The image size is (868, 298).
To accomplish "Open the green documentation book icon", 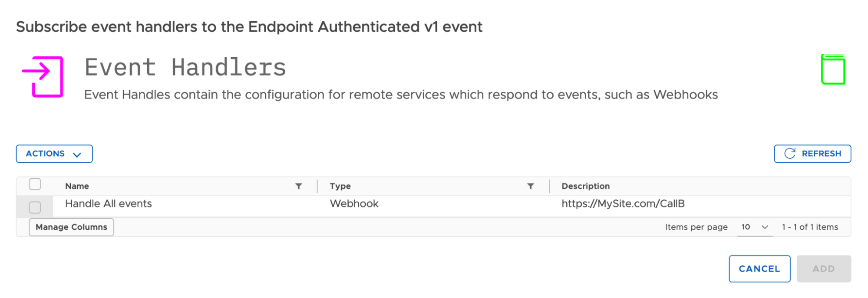I will click(833, 69).
